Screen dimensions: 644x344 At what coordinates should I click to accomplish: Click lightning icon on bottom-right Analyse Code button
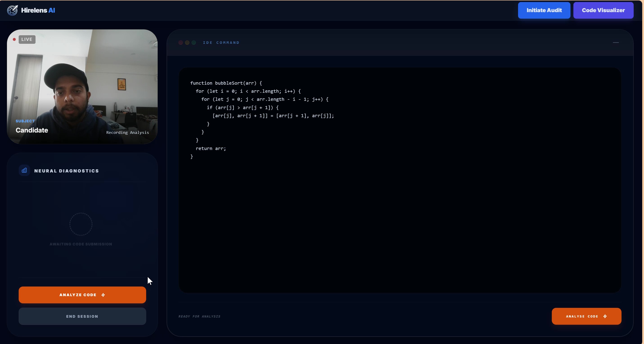[605, 316]
